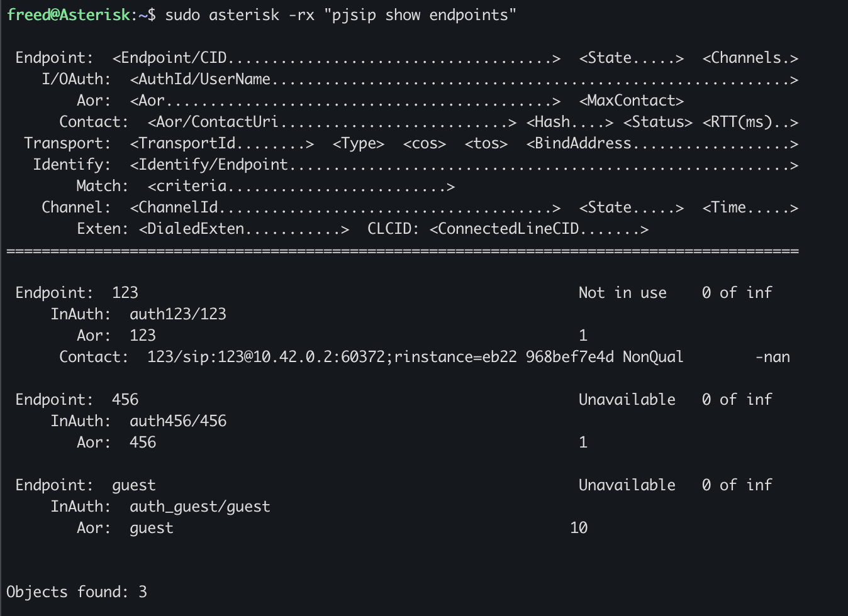Click the "guest" endpoint name

tap(133, 485)
